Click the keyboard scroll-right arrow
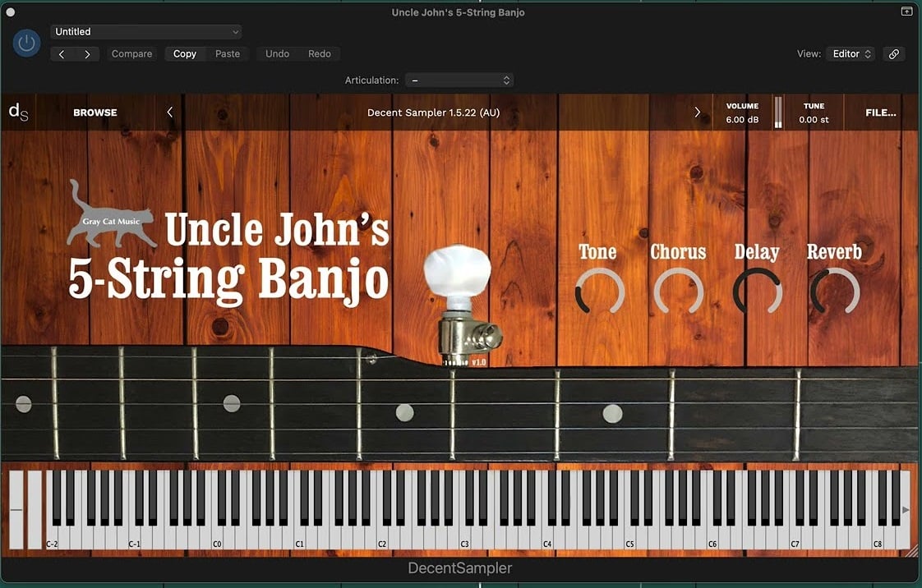 pos(906,509)
